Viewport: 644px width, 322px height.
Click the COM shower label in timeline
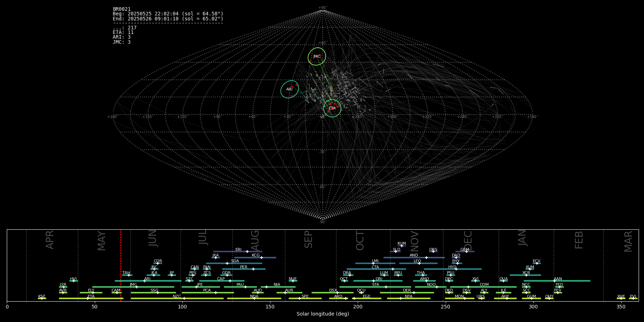click(x=484, y=285)
